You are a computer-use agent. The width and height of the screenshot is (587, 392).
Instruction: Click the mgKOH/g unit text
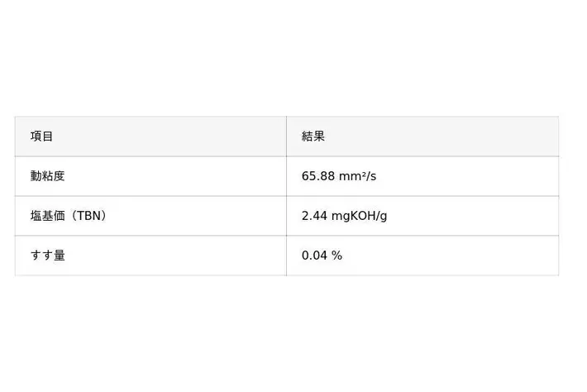[360, 216]
